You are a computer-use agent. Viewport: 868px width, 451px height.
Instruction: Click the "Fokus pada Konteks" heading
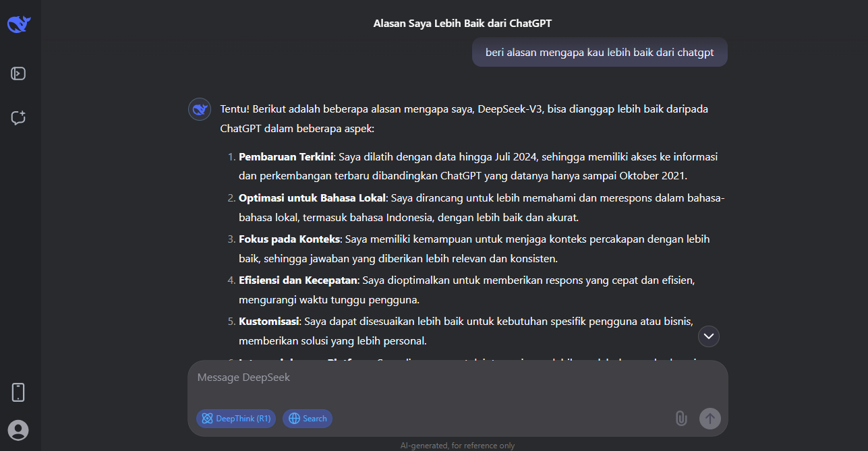point(289,239)
